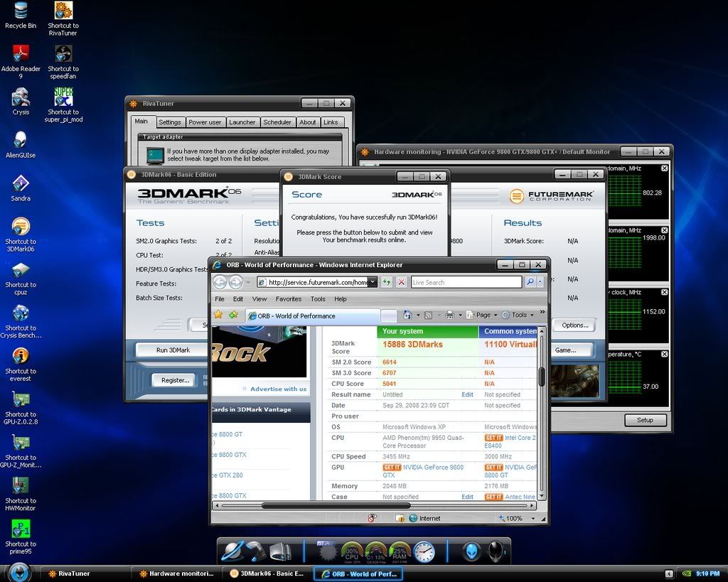Click Run 3DMark button
The width and height of the screenshot is (728, 582).
(x=173, y=350)
